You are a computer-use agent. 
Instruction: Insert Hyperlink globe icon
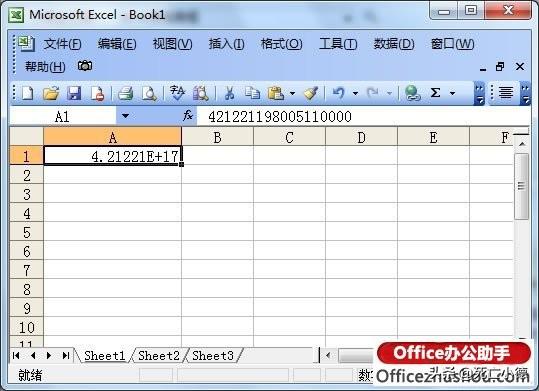[412, 93]
